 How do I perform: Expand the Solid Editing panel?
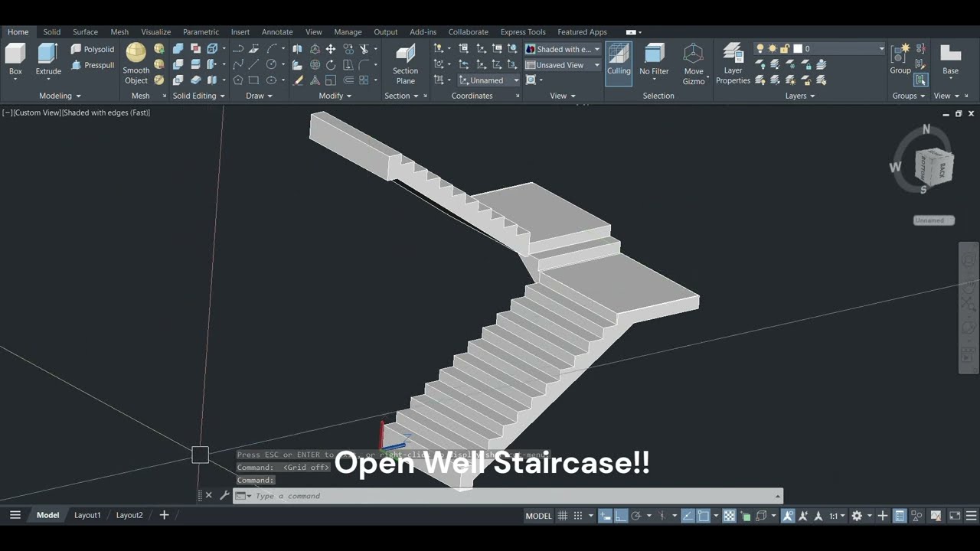199,96
